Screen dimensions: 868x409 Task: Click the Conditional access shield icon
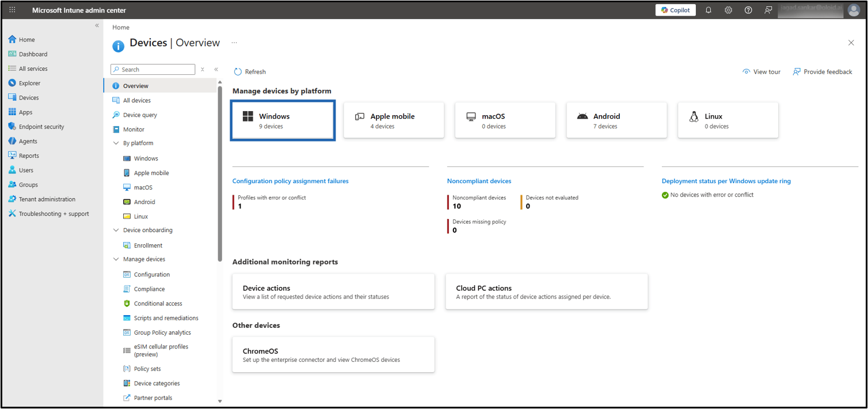click(x=127, y=304)
